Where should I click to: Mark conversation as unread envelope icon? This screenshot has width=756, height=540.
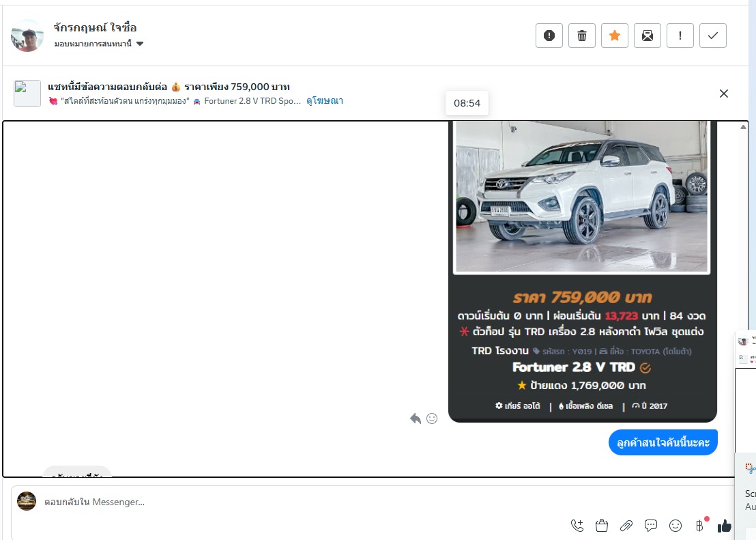(x=647, y=35)
